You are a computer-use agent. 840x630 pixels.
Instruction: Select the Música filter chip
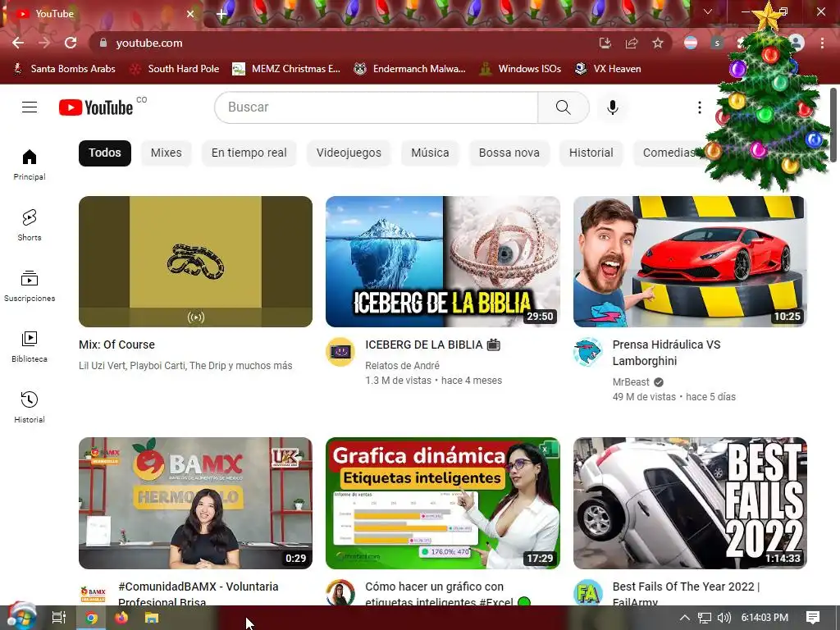click(x=430, y=153)
